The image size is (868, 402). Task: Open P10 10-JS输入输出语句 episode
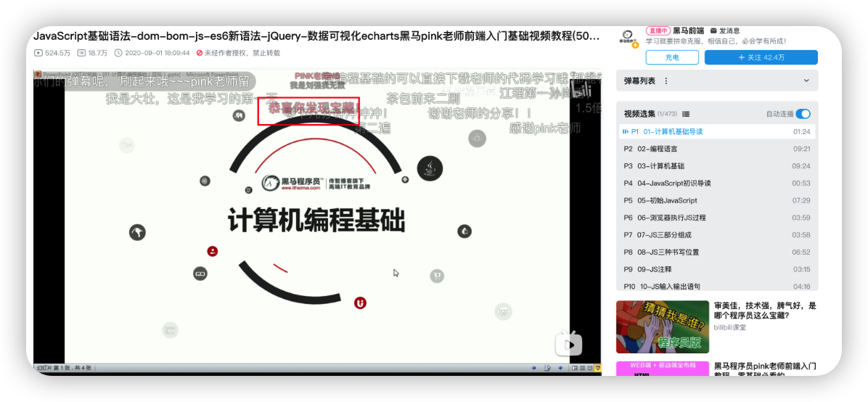pos(717,286)
